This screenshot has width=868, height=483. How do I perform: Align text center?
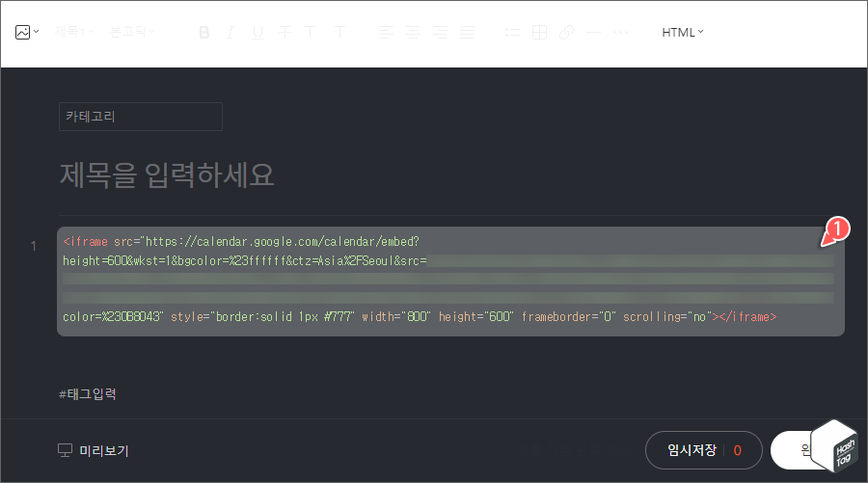[413, 33]
